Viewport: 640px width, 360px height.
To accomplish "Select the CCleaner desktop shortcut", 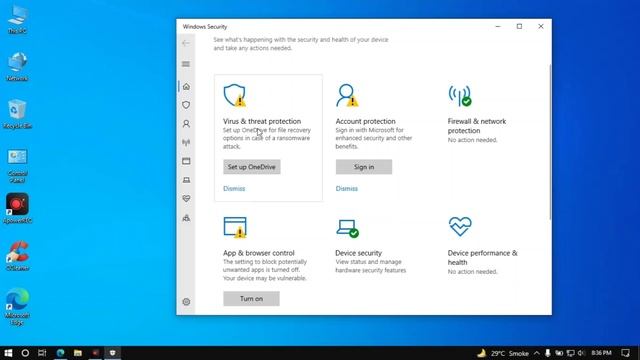I will point(17,256).
